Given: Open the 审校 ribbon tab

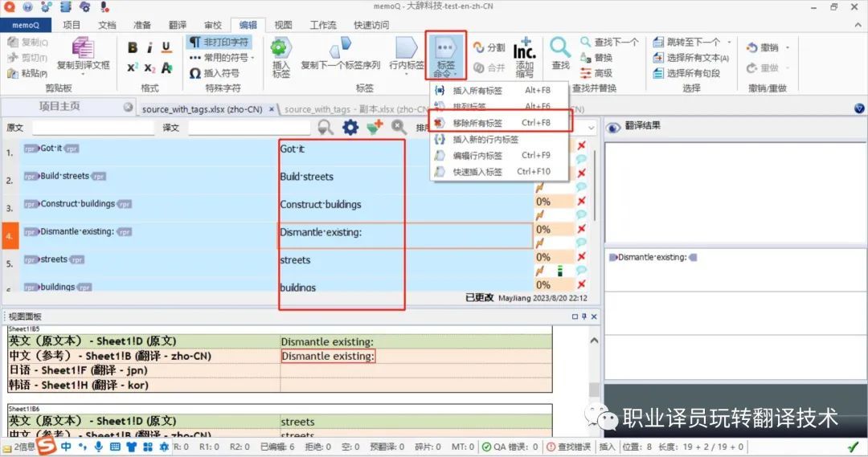Looking at the screenshot, I should click(212, 25).
